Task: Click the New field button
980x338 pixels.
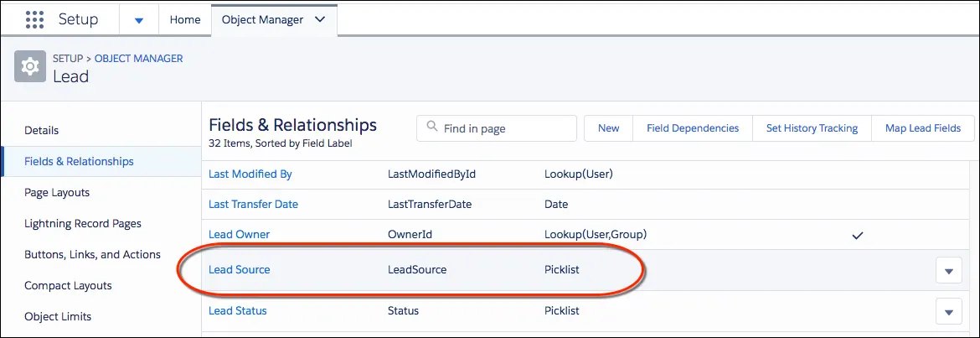Action: [x=608, y=128]
